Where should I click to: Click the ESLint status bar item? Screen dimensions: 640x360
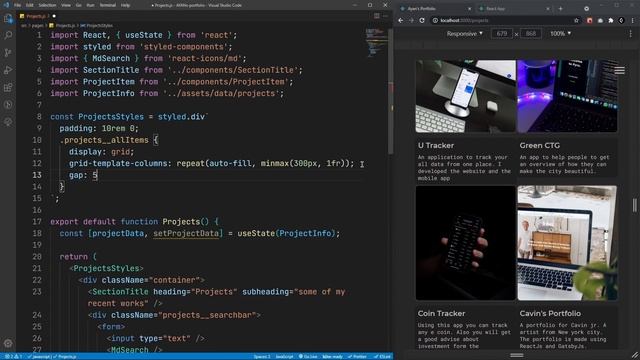[x=382, y=357]
